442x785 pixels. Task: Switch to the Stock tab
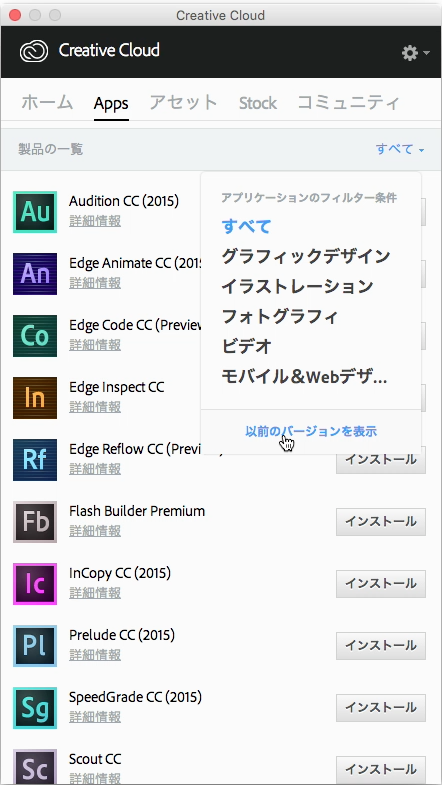pyautogui.click(x=258, y=104)
